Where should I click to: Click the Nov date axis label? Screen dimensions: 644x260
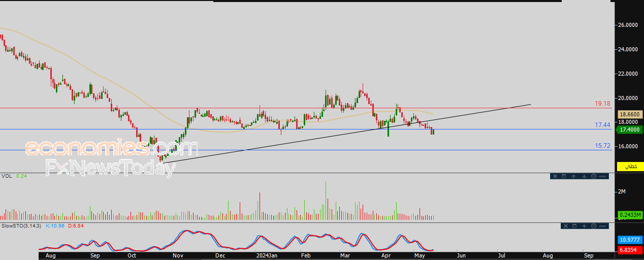(x=179, y=255)
